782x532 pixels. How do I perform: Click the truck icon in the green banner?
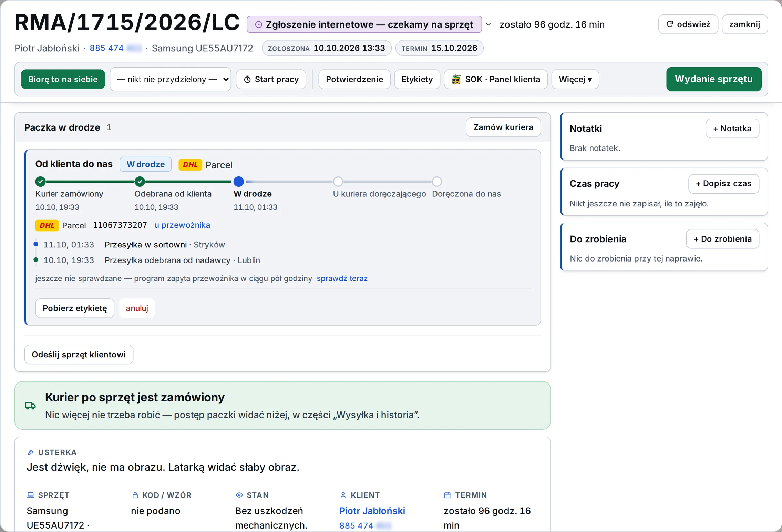(x=30, y=406)
